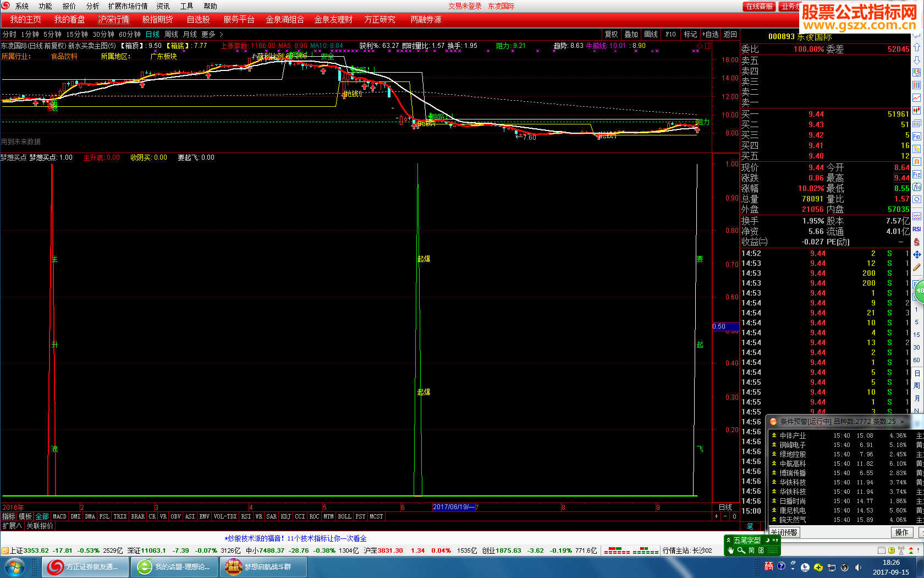924x578 pixels.
Task: Open the f(x) formula icon in sidebar
Action: (x=917, y=187)
